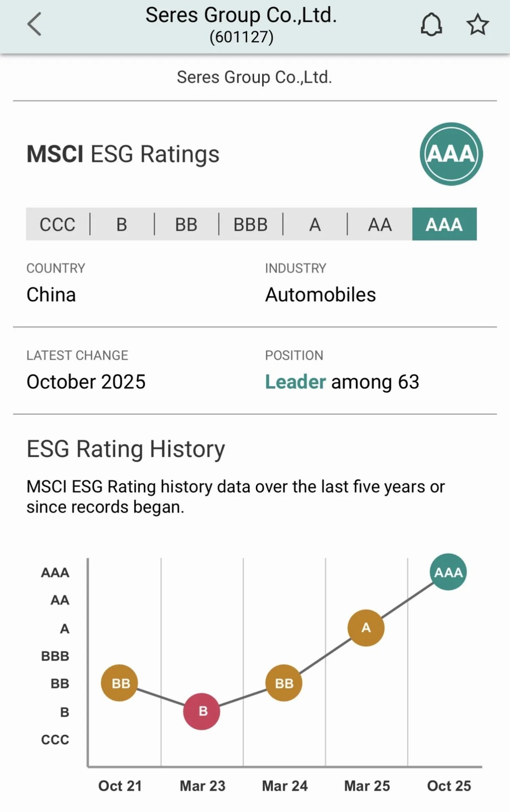Tap the Automobiles industry value
Screen dimensions: 510x812
click(320, 295)
